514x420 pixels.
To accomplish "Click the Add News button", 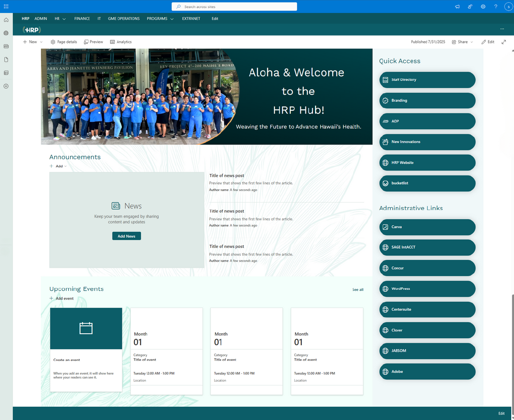I will point(126,236).
